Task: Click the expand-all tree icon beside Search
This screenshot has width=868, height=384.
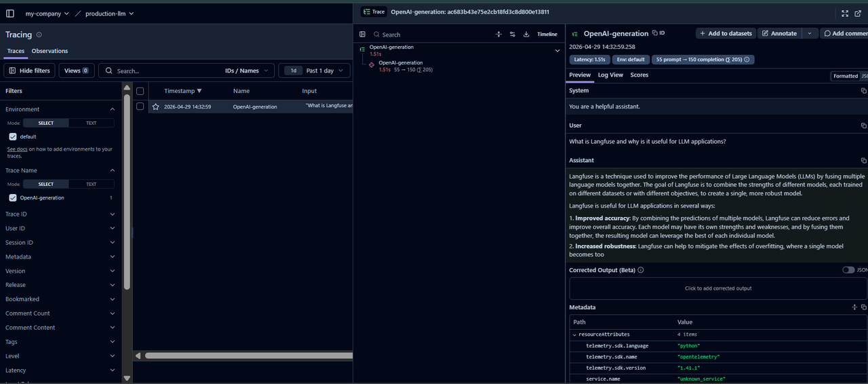Action: (498, 34)
